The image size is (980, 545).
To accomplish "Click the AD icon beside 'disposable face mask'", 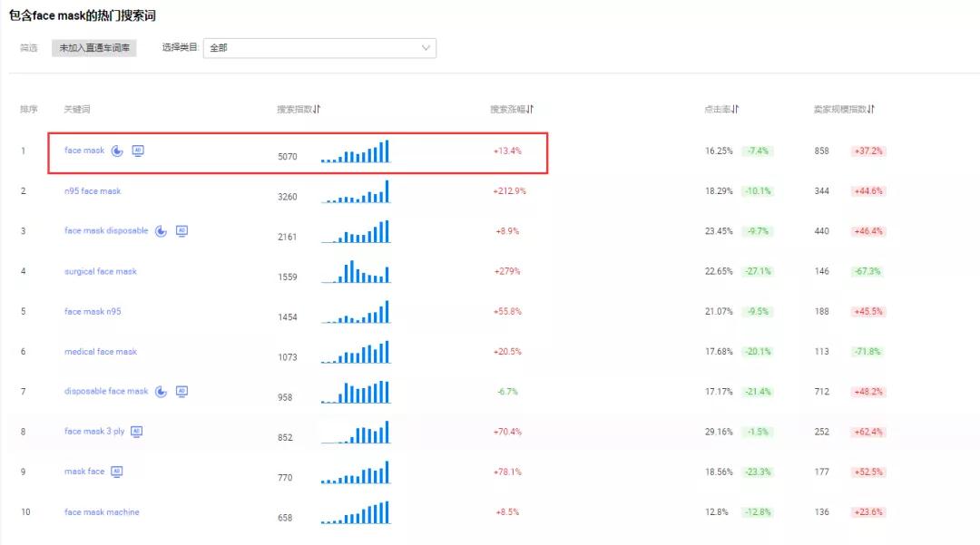I will tap(181, 392).
